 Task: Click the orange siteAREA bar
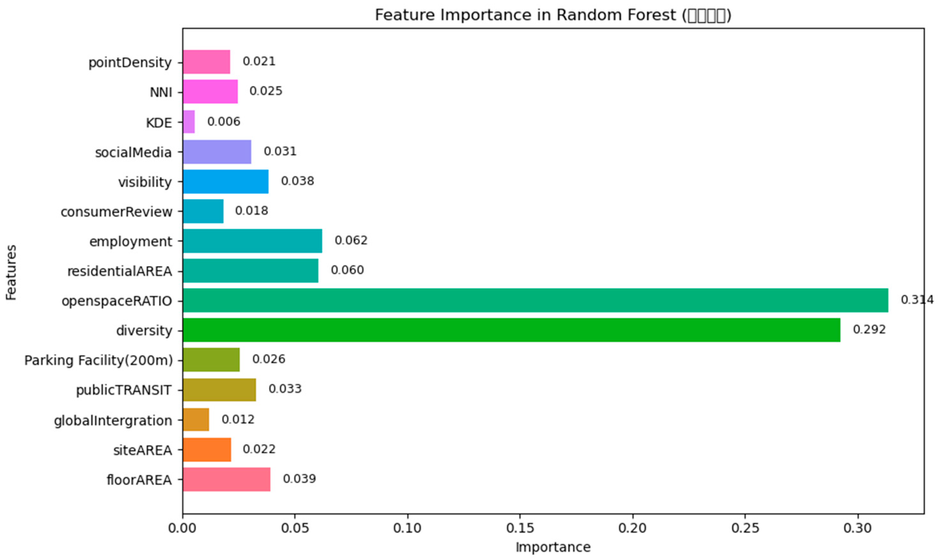[x=207, y=450]
